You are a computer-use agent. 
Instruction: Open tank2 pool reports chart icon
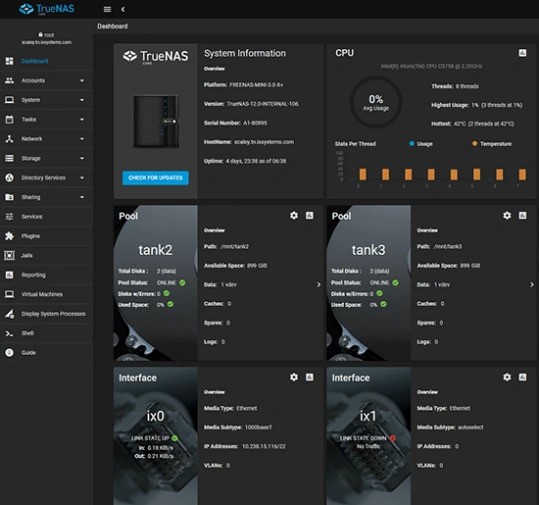[x=309, y=216]
